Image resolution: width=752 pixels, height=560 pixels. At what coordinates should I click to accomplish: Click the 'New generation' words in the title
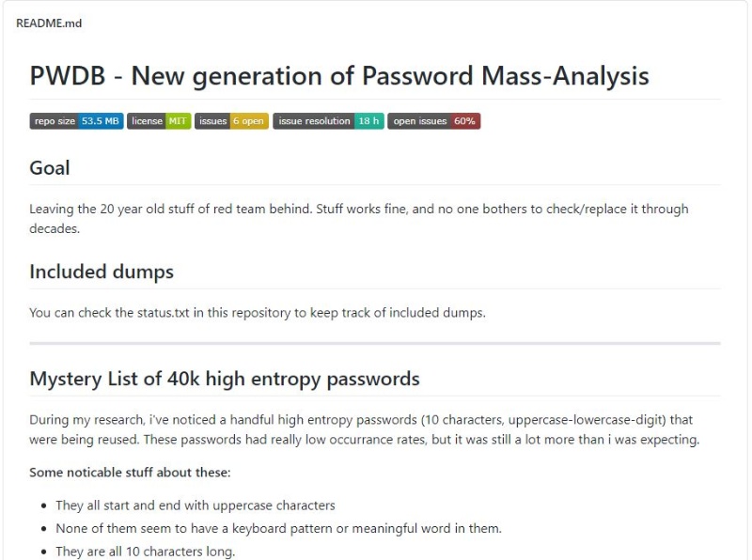point(197,76)
